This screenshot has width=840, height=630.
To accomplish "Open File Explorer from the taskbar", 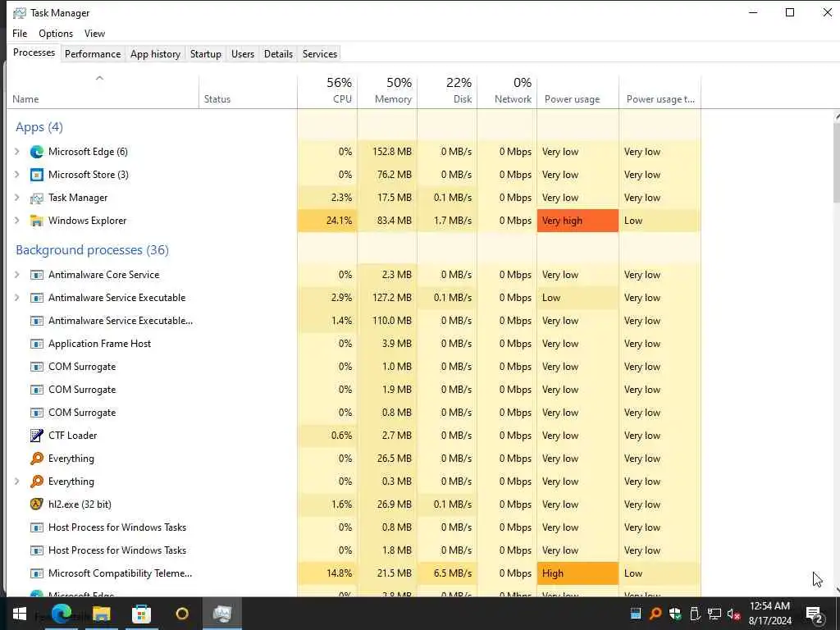I will point(101,614).
